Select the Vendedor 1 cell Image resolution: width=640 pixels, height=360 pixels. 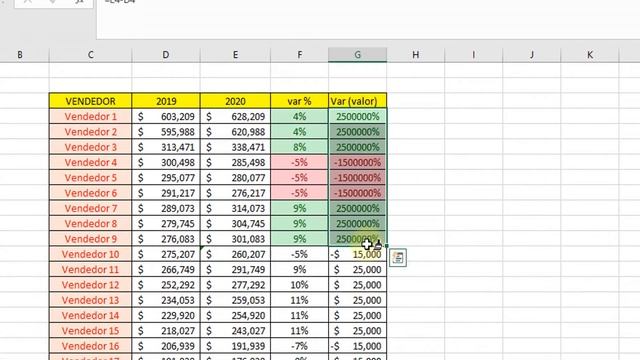[90, 116]
